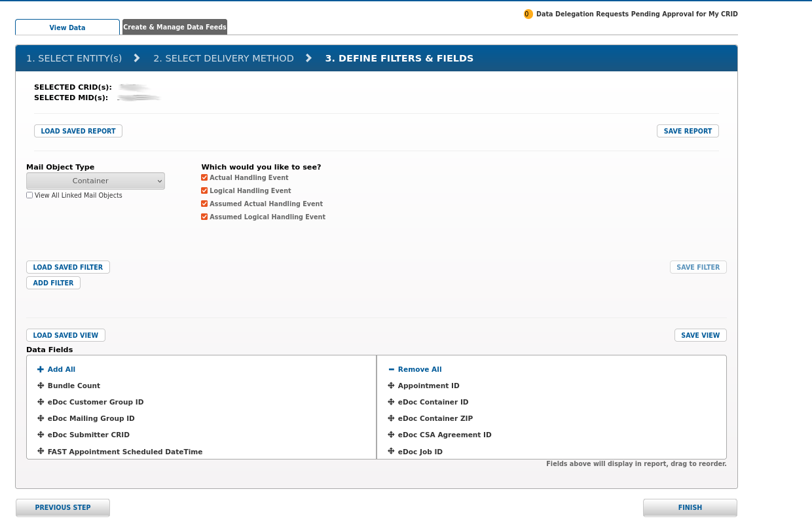Click the chevron arrow after Select Entity(s)
This screenshot has width=812, height=523.
pos(137,58)
